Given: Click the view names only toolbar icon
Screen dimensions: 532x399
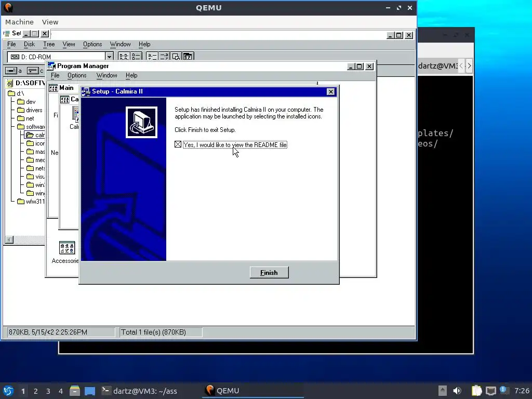Looking at the screenshot, I should point(124,56).
